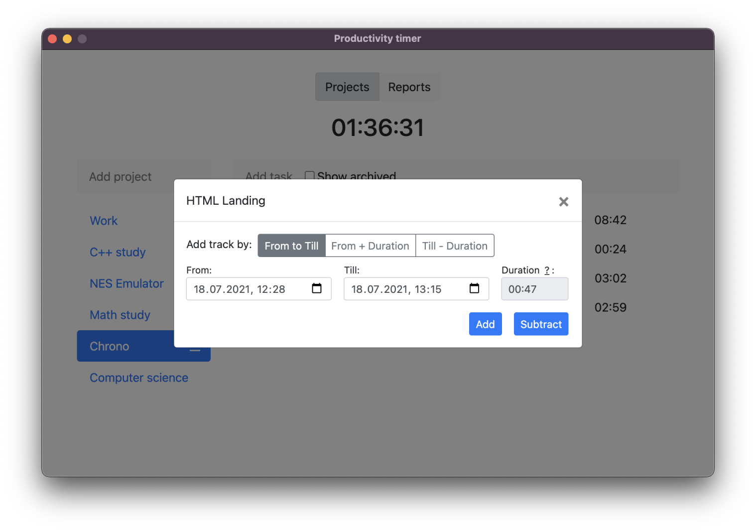Open calendar picker in Till field
This screenshot has width=756, height=532.
tap(474, 288)
